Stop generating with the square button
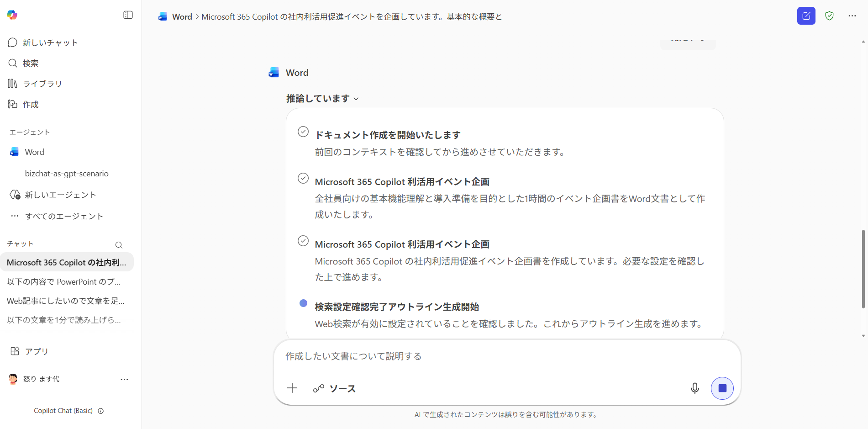This screenshot has width=868, height=429. click(x=722, y=388)
